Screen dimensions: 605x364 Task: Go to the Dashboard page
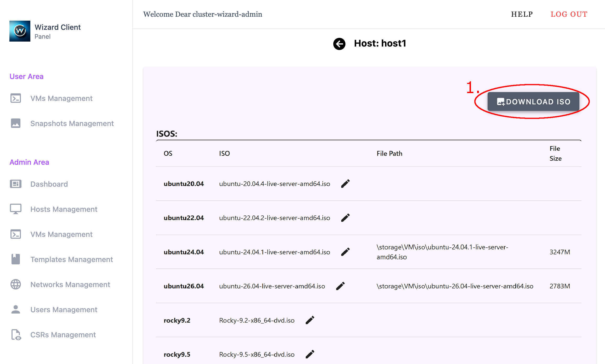49,184
